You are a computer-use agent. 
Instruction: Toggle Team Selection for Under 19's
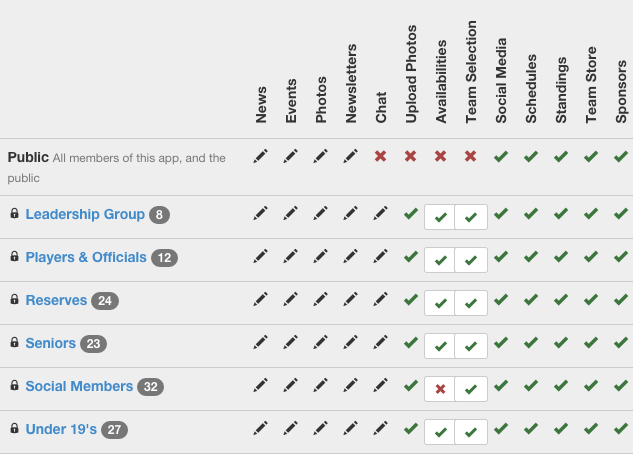[471, 432]
